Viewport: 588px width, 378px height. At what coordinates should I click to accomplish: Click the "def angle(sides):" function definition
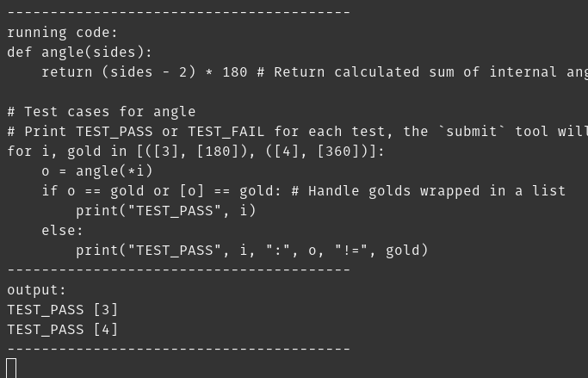(79, 53)
